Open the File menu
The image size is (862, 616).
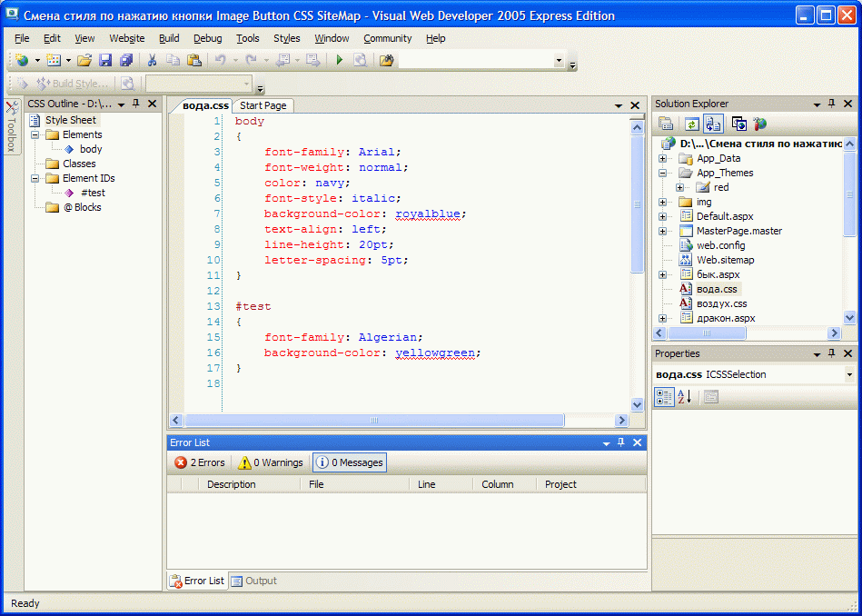point(22,38)
